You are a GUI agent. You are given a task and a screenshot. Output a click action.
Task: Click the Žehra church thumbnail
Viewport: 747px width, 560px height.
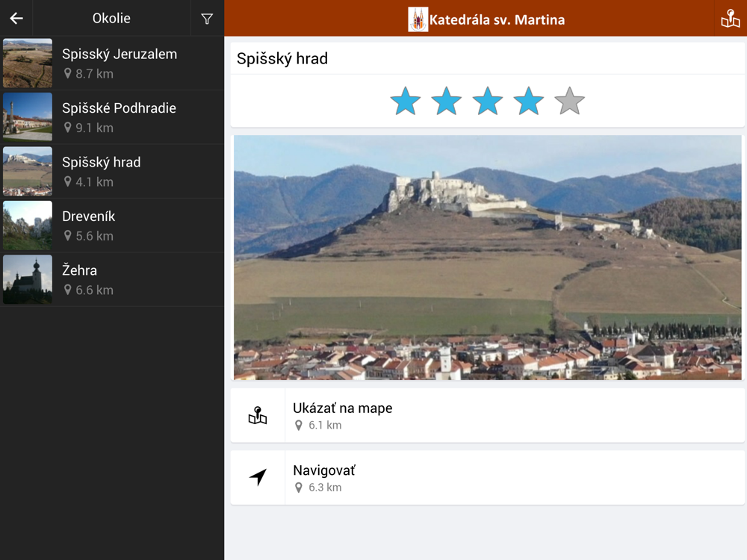coord(28,279)
